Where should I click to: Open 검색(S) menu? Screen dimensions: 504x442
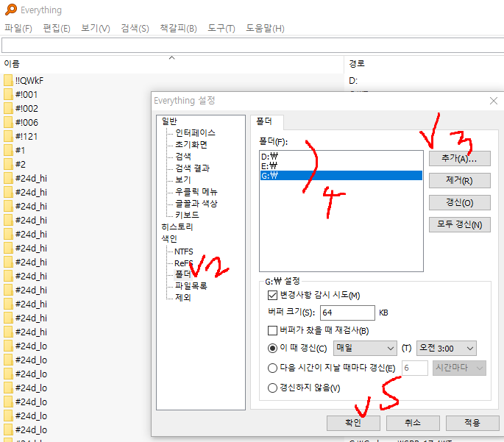pyautogui.click(x=135, y=28)
